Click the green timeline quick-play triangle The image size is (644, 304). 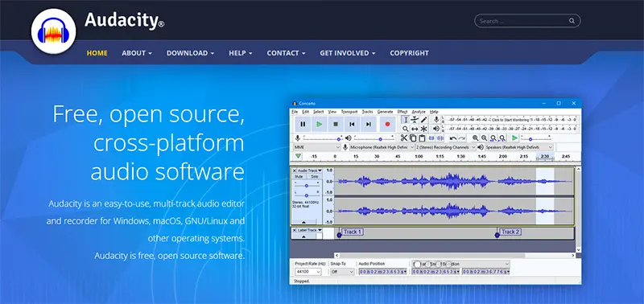tap(298, 156)
